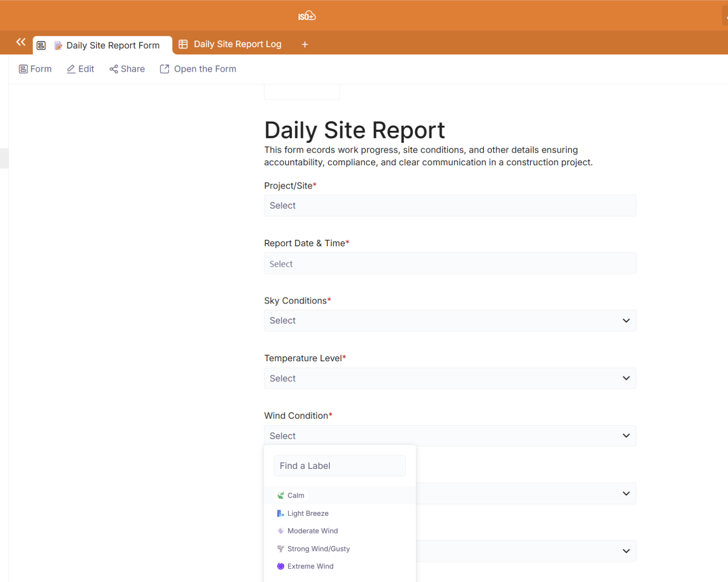This screenshot has height=582, width=728.
Task: Share the form via Share button
Action: 127,69
